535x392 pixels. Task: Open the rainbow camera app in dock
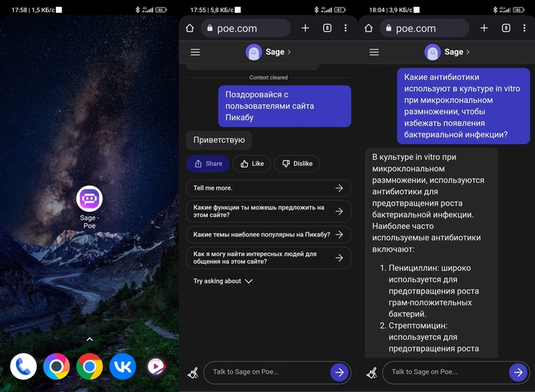pos(56,367)
